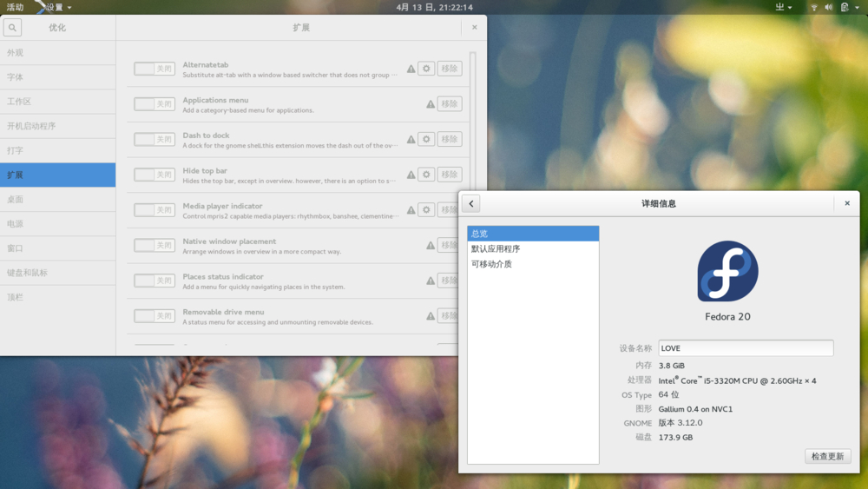The image size is (868, 489).
Task: Toggle Applications menu extension switch
Action: point(155,104)
